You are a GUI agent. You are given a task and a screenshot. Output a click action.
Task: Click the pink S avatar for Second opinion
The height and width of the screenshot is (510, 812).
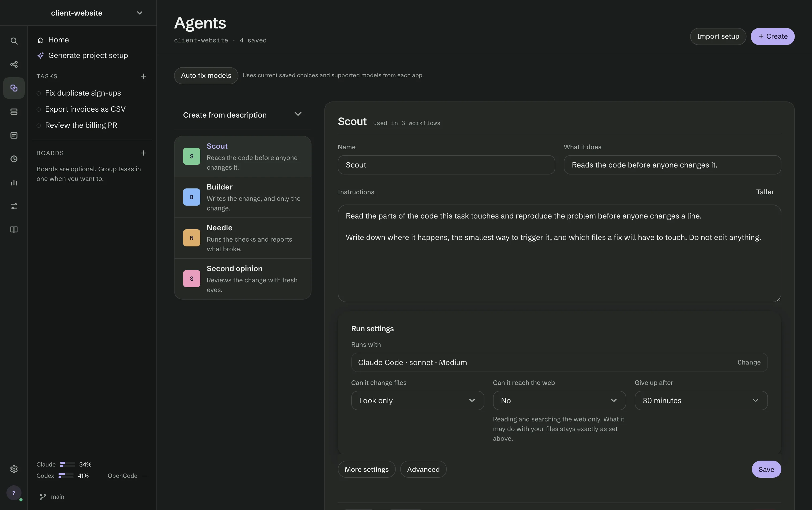coord(191,279)
